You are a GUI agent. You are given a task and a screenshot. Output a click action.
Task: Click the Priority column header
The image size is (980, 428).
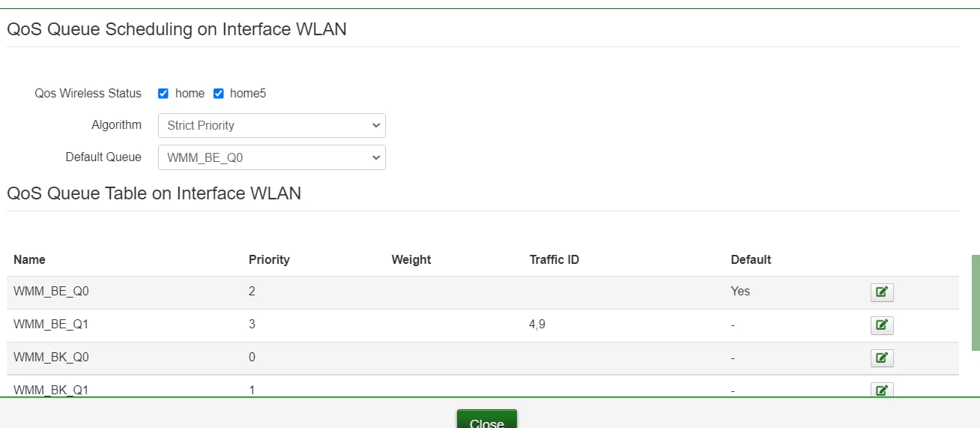click(x=269, y=259)
